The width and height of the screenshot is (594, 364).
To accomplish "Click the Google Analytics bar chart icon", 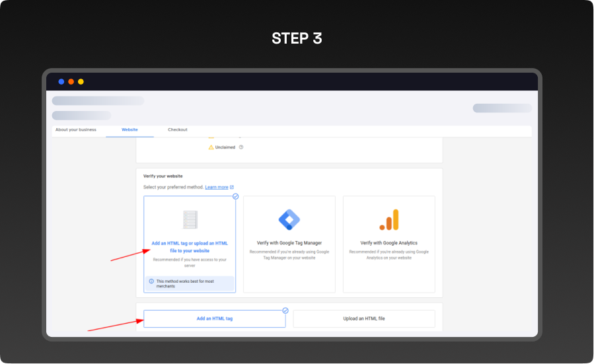I will pos(389,219).
